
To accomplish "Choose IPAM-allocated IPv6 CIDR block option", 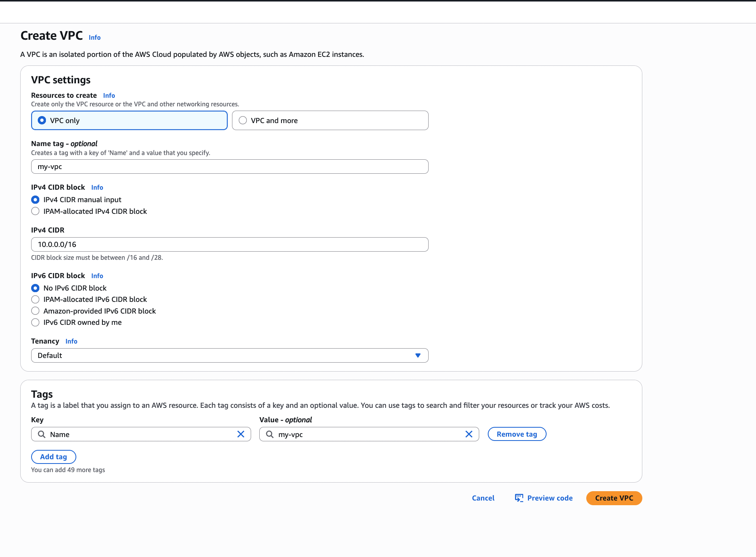I will point(35,299).
